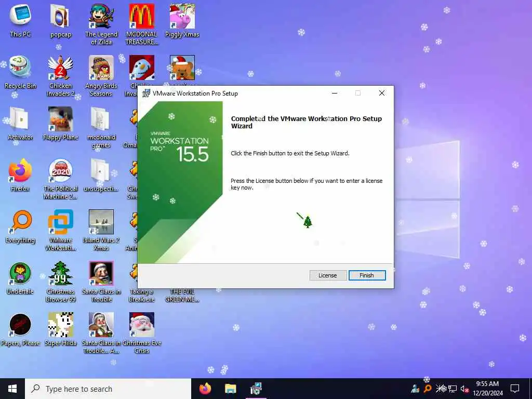Open Firefox from the taskbar
The image size is (532, 399).
tap(205, 389)
